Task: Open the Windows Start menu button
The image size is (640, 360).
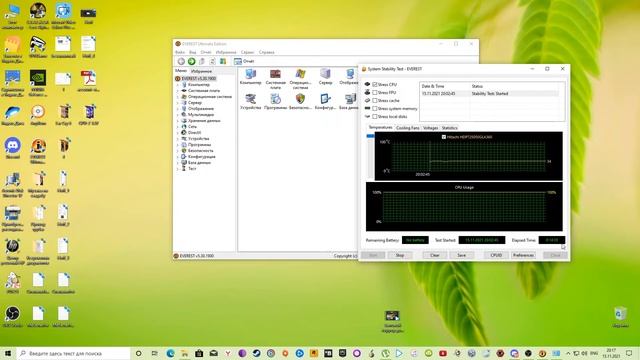Action: (x=8, y=353)
